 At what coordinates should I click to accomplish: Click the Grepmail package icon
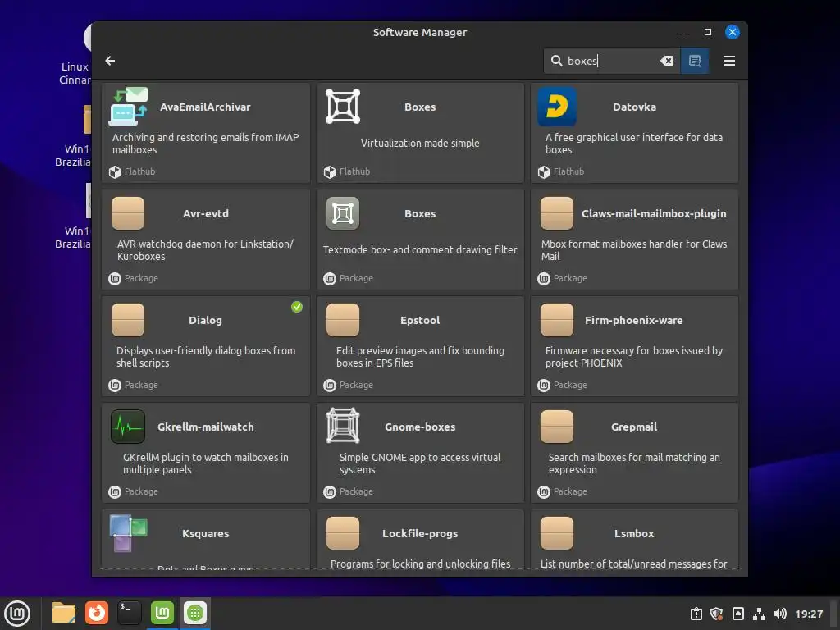pyautogui.click(x=557, y=427)
